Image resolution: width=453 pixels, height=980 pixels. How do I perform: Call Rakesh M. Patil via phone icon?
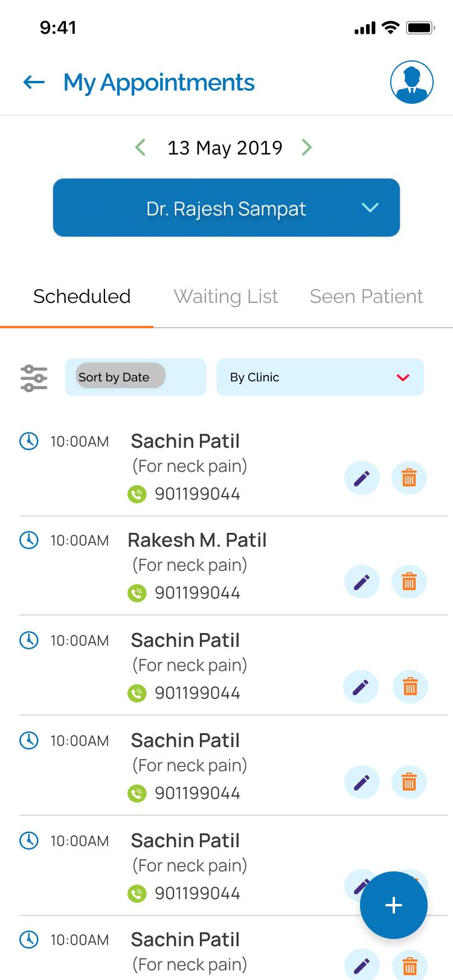[x=137, y=594]
